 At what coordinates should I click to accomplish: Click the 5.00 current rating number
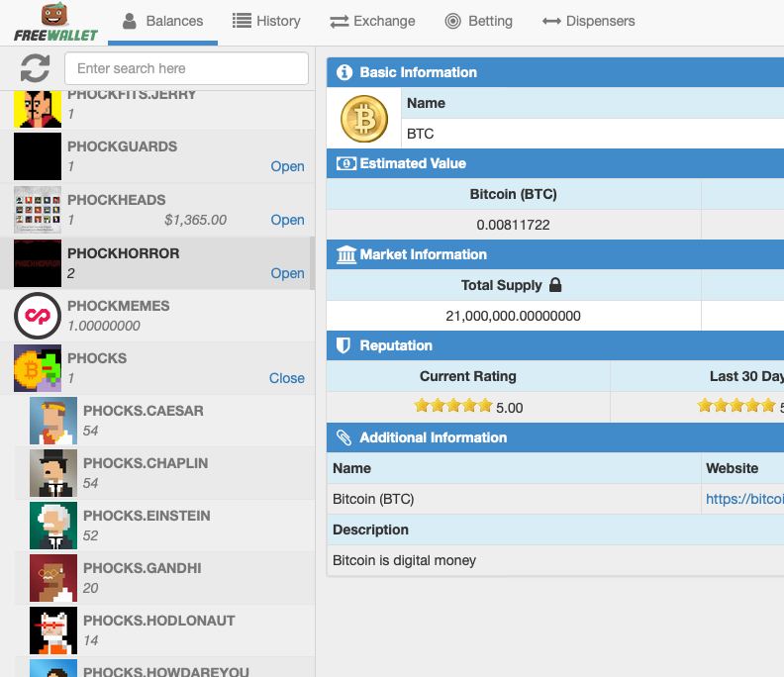pyautogui.click(x=510, y=408)
